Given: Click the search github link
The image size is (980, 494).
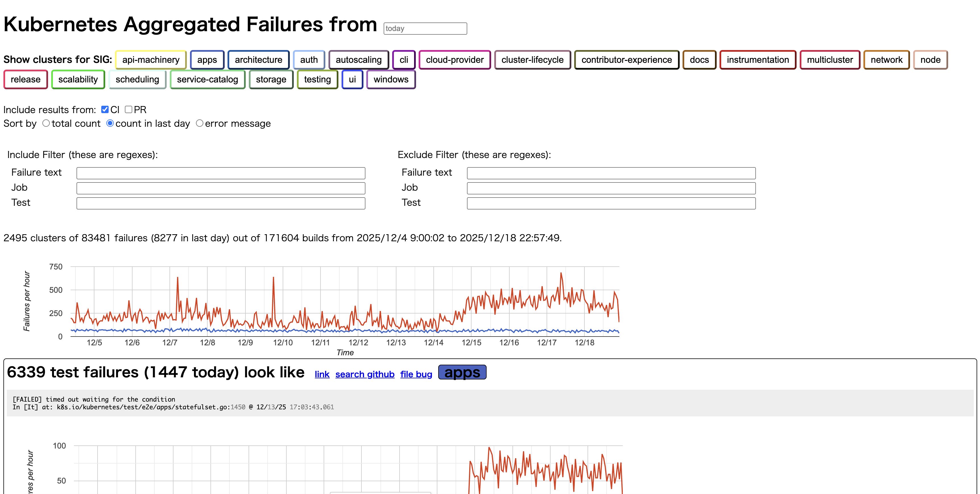Looking at the screenshot, I should coord(365,374).
